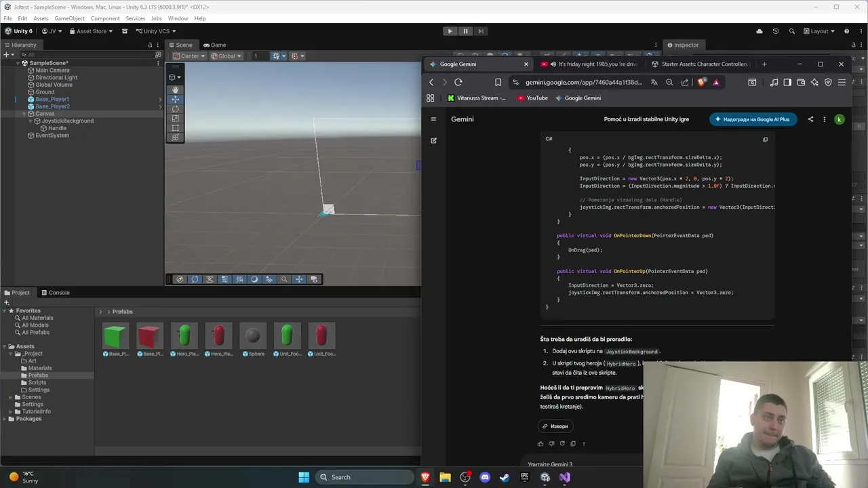Collapse the Canvas object in Hierarchy
The width and height of the screenshot is (868, 488).
pyautogui.click(x=24, y=114)
